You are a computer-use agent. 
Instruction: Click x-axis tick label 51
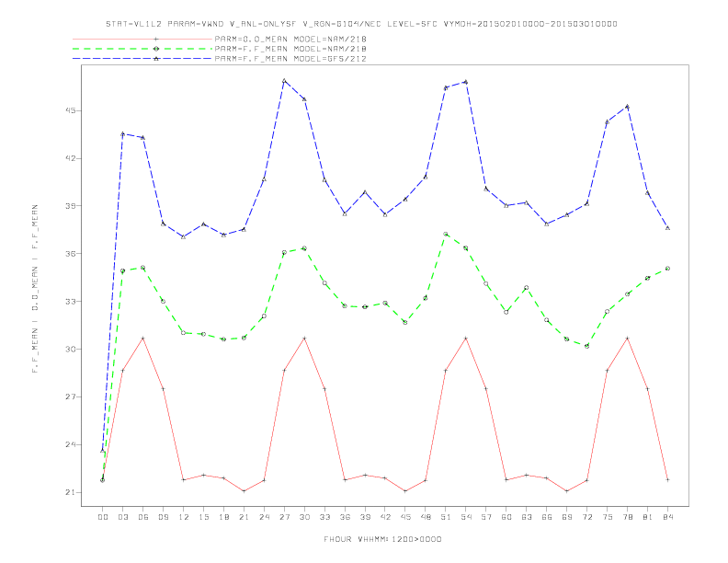tap(446, 517)
